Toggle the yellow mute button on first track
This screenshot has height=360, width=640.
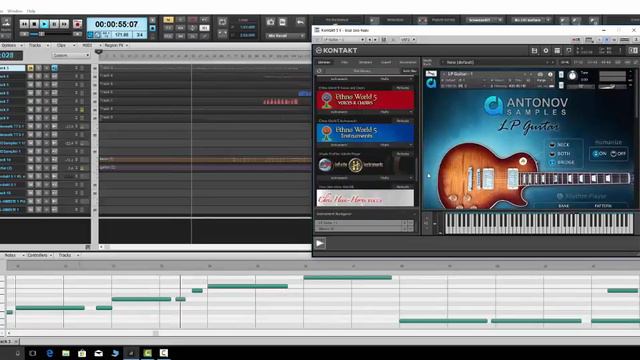coord(31,68)
